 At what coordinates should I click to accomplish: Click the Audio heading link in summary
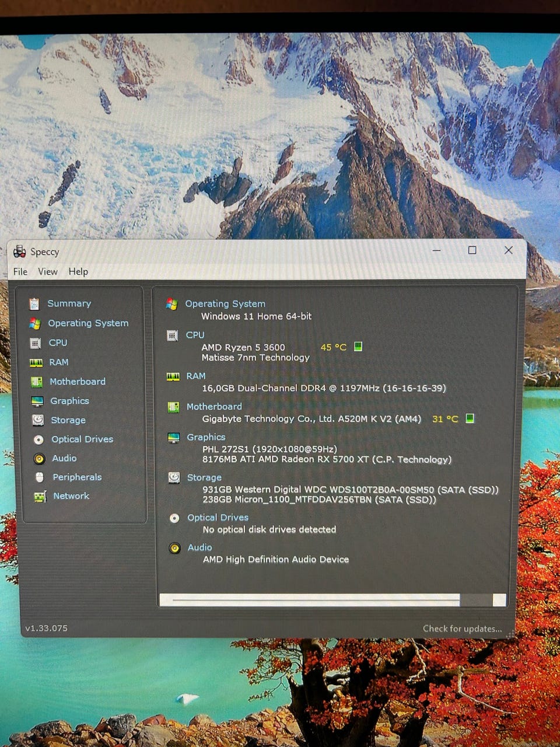point(199,547)
